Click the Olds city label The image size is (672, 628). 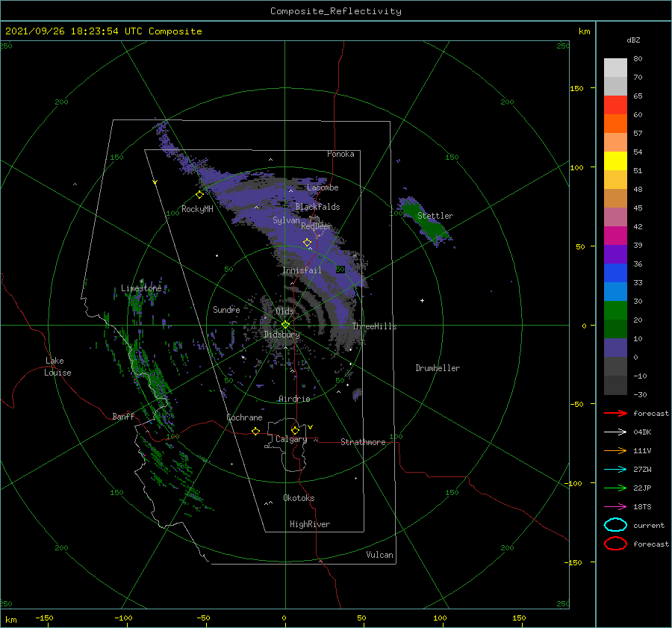(284, 311)
